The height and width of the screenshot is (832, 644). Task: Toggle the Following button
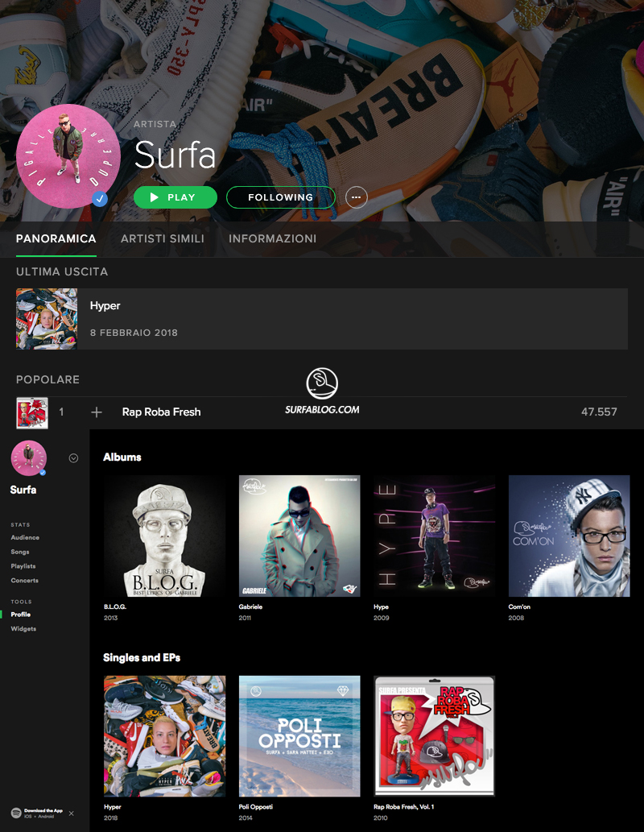pos(280,197)
